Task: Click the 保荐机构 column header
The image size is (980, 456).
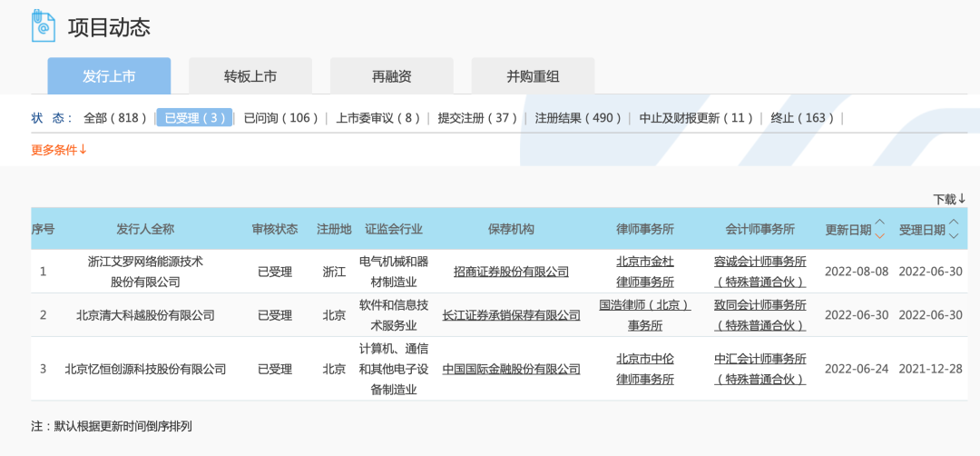Action: (x=511, y=229)
